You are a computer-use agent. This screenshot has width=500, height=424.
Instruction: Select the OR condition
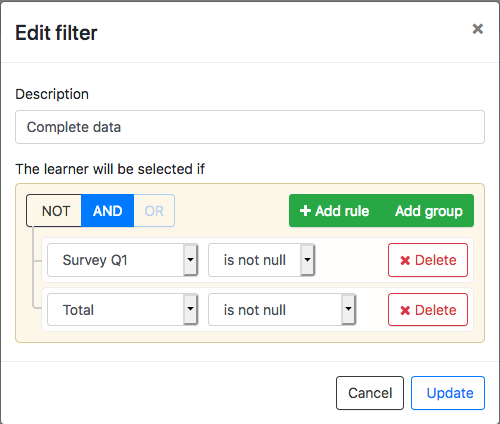[154, 211]
